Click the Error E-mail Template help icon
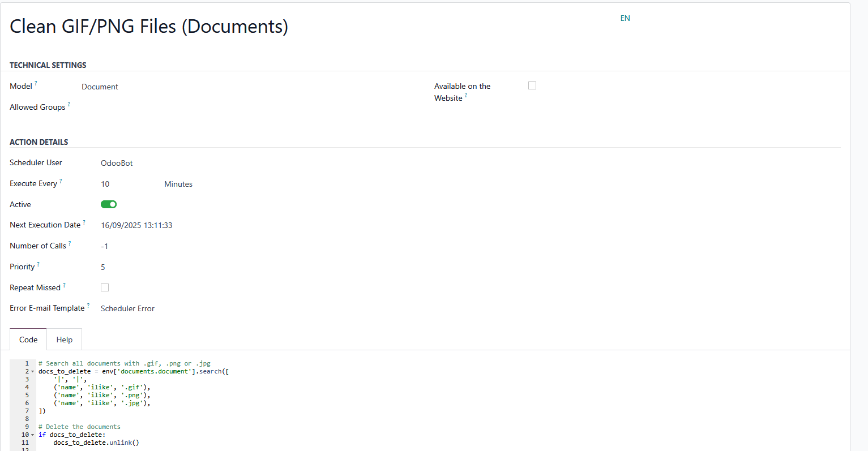The height and width of the screenshot is (451, 868). (88, 306)
